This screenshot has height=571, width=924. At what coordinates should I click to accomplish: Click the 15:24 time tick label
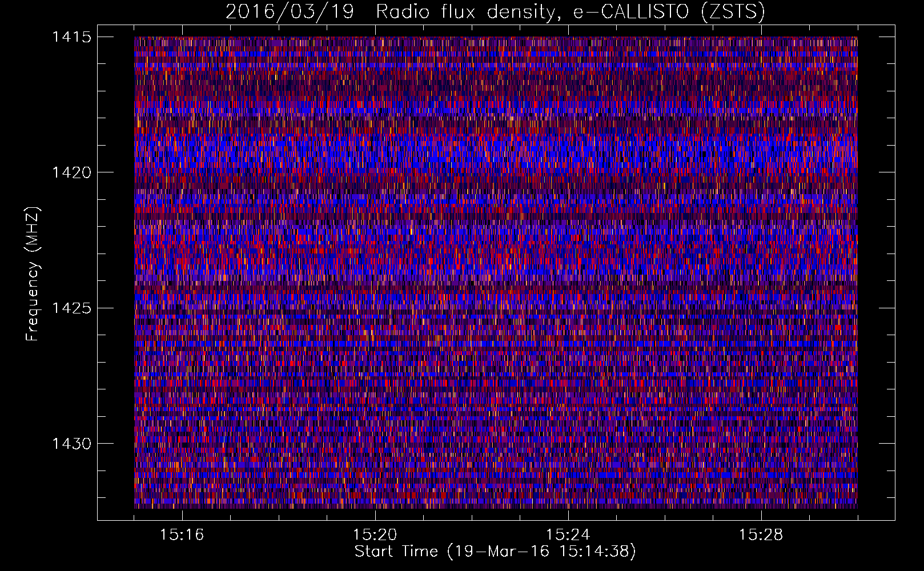click(568, 535)
